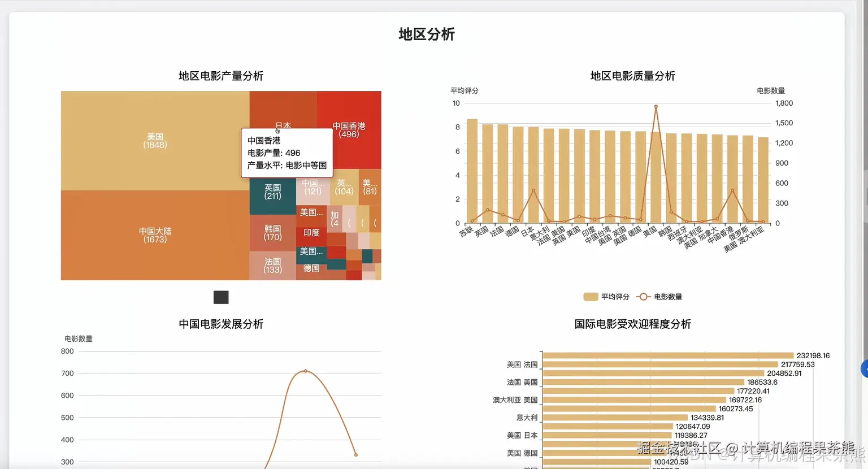The image size is (868, 469).
Task: Click the 法国 (133) treemap block
Action: (x=272, y=266)
